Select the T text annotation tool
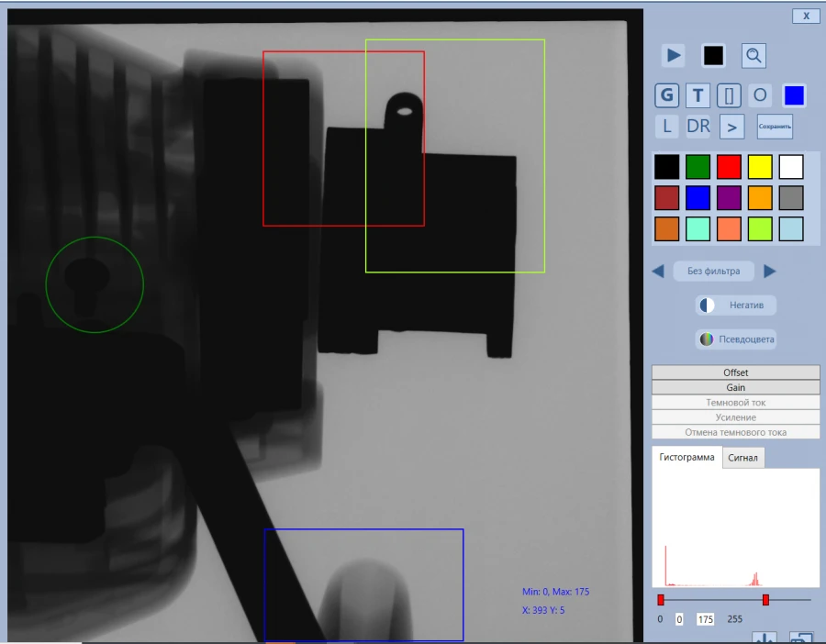The height and width of the screenshot is (644, 826). pos(696,94)
